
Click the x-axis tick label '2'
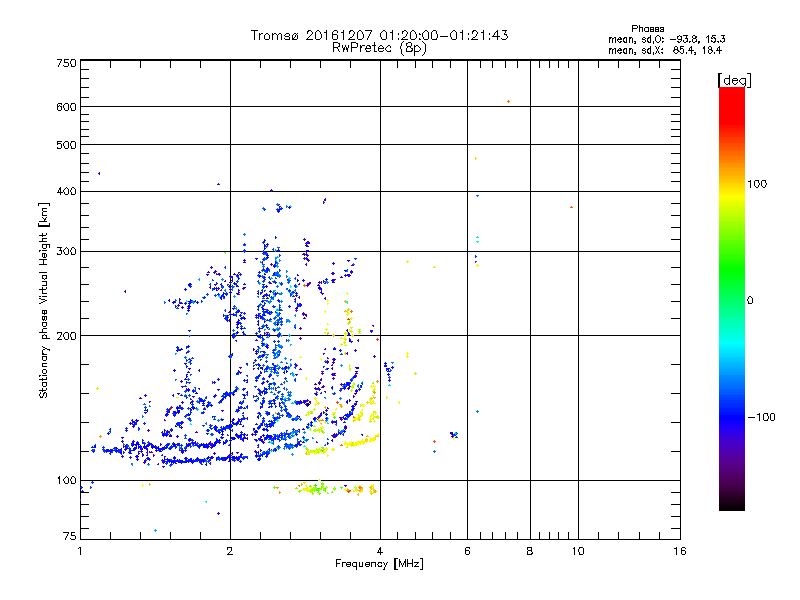[230, 551]
